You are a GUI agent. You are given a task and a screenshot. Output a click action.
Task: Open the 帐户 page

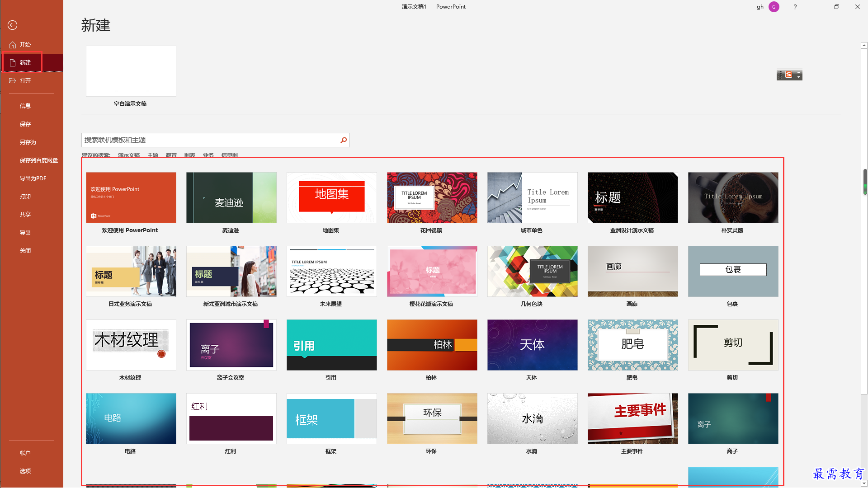tap(32, 453)
